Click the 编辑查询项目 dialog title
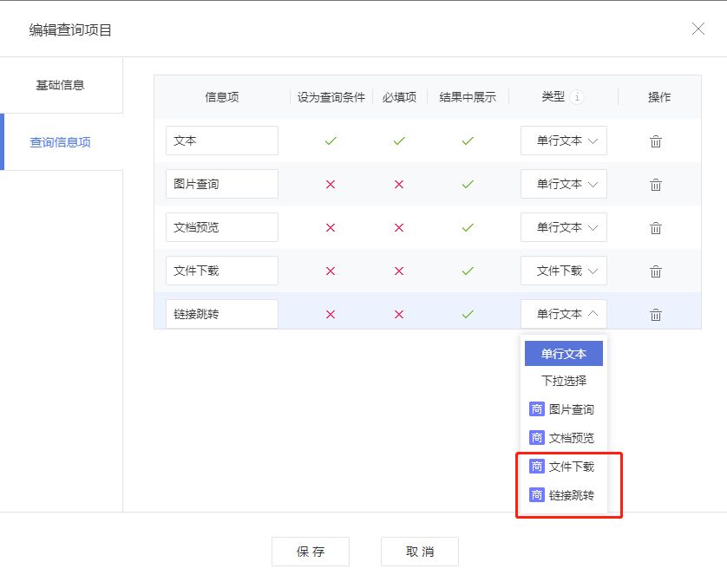The width and height of the screenshot is (727, 588). tap(70, 30)
